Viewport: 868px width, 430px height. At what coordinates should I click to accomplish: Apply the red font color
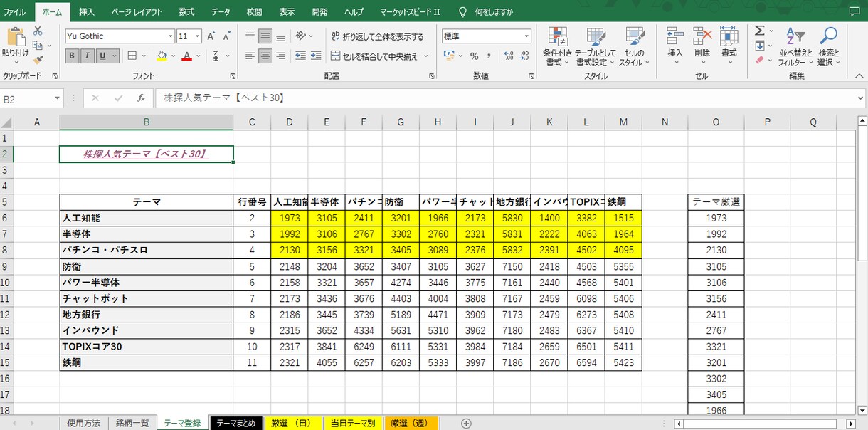pos(186,56)
